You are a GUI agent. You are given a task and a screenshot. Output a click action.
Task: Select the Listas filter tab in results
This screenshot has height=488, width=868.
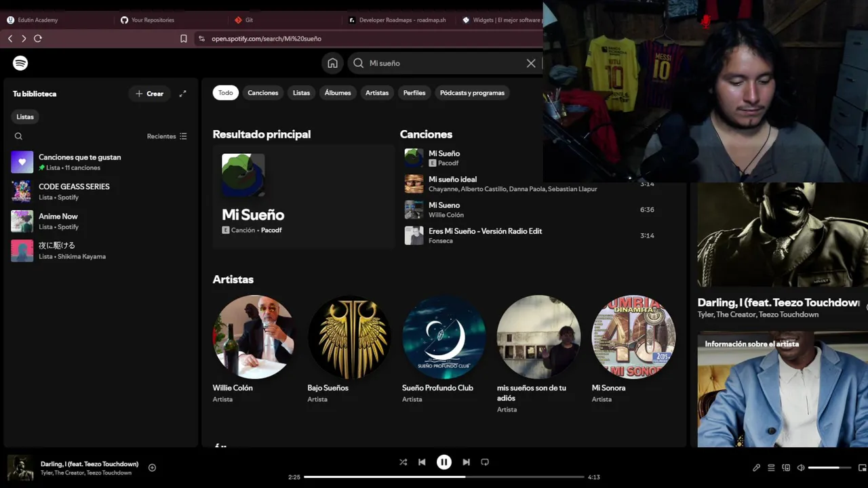tap(301, 93)
